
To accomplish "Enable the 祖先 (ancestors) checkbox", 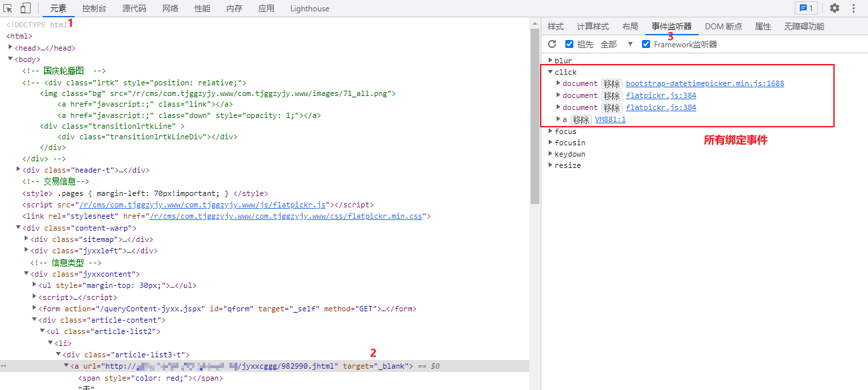I will click(569, 44).
